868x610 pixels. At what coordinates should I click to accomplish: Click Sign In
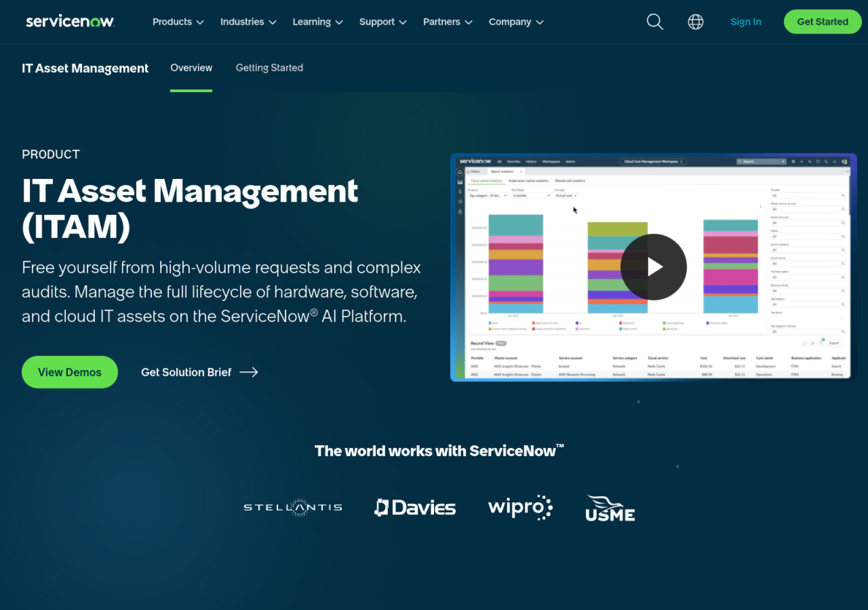746,22
